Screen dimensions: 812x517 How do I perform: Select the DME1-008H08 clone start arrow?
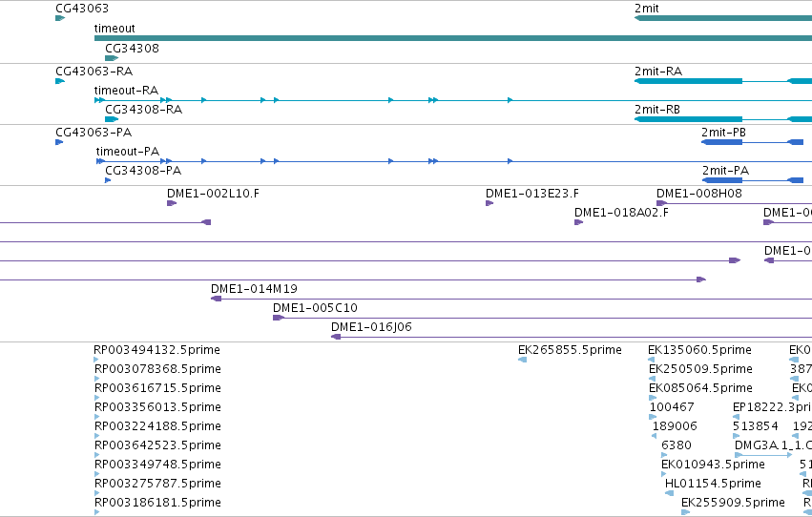(661, 203)
